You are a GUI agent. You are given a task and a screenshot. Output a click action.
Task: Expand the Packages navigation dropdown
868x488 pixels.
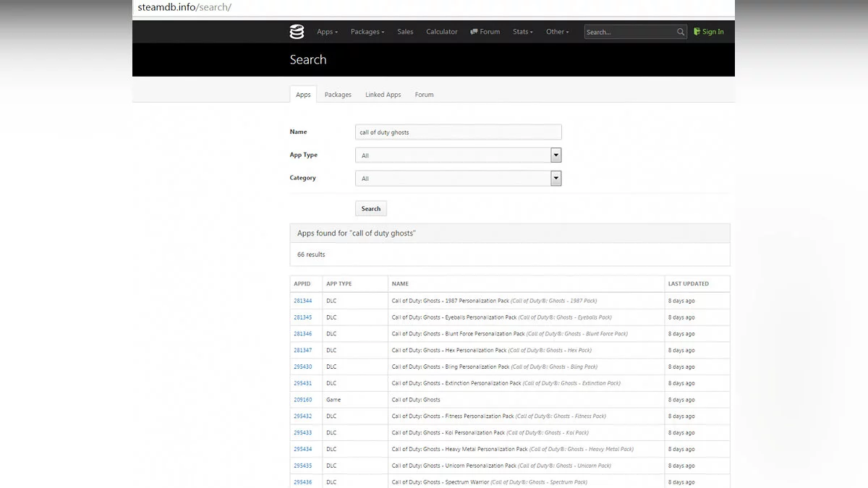pos(367,32)
